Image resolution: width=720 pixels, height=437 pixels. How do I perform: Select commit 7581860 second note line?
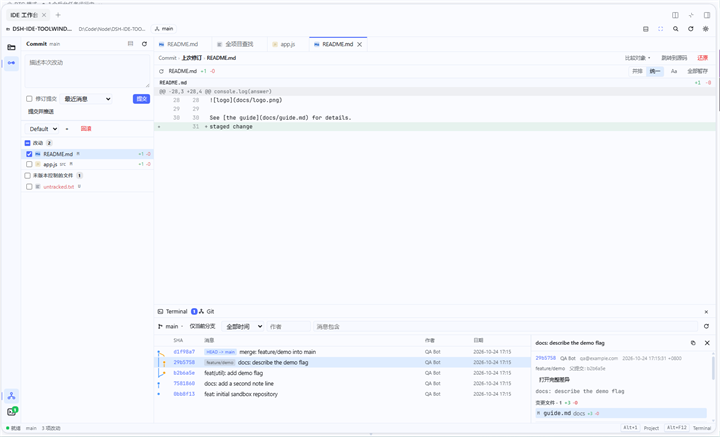(x=342, y=384)
